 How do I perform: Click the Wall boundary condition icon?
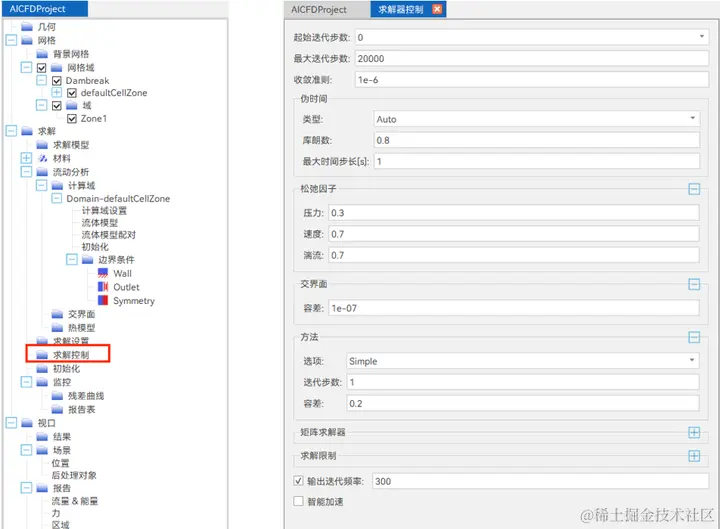click(x=103, y=273)
